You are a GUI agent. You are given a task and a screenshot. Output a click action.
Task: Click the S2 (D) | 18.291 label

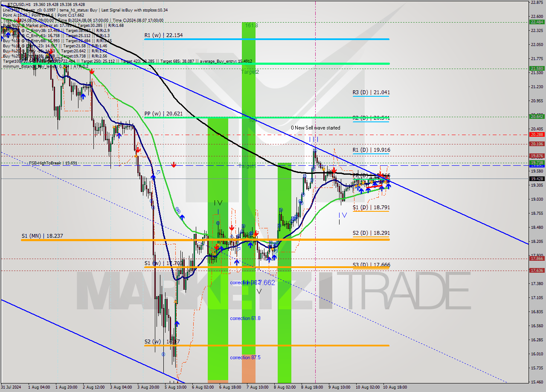coord(371,233)
